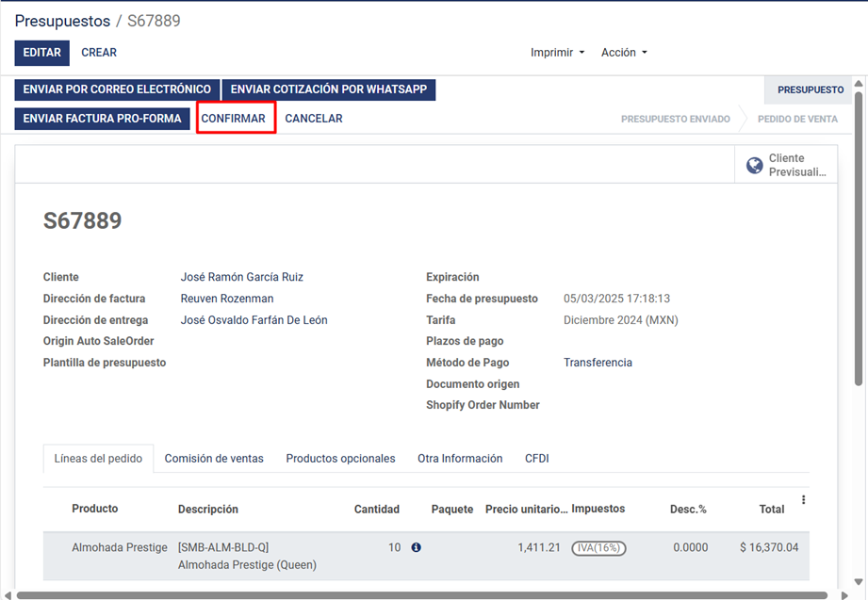Sort by the Total column header
The width and height of the screenshot is (868, 600).
point(771,510)
